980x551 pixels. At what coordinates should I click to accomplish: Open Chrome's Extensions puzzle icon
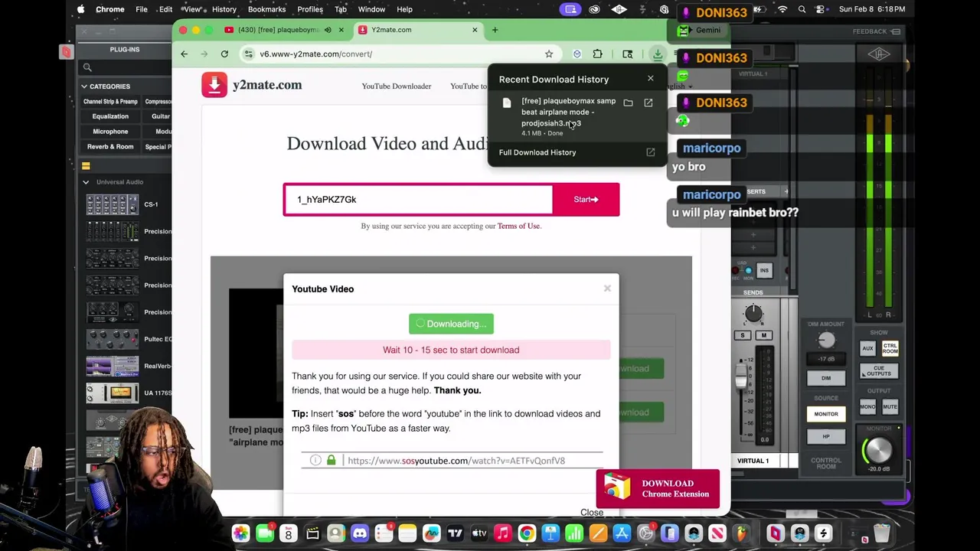click(x=597, y=54)
